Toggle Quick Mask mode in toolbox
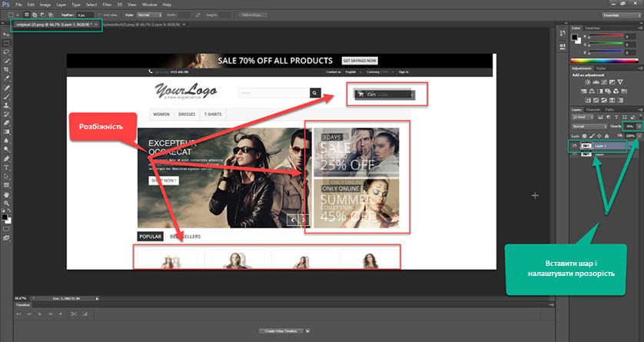This screenshot has width=644, height=342. pos(6,229)
